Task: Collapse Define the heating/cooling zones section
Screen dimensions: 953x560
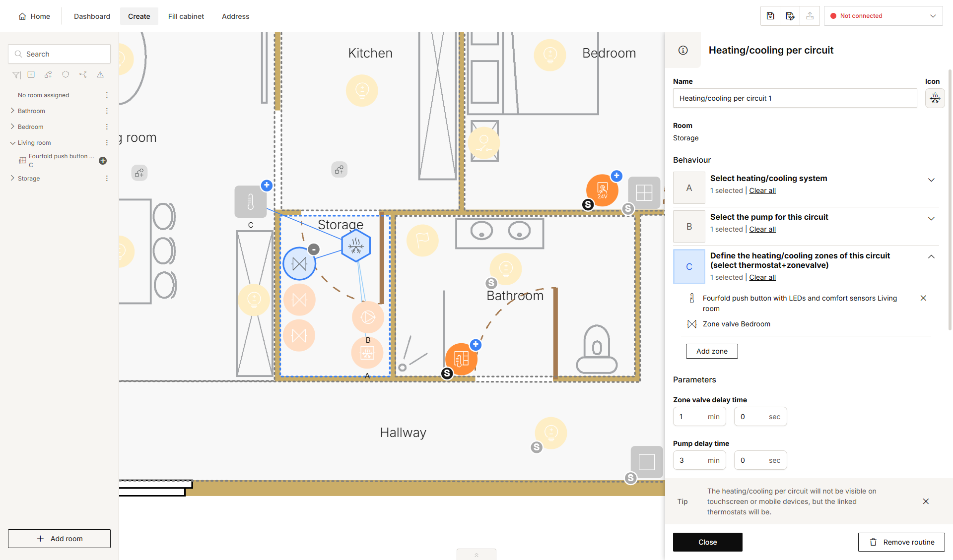Action: [x=931, y=257]
